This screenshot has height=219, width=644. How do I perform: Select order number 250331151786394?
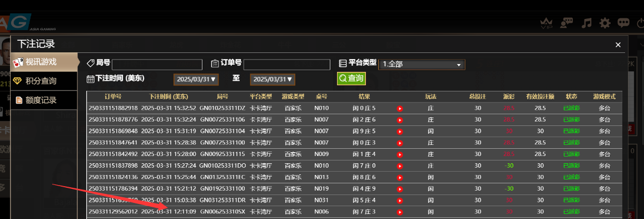(x=113, y=189)
